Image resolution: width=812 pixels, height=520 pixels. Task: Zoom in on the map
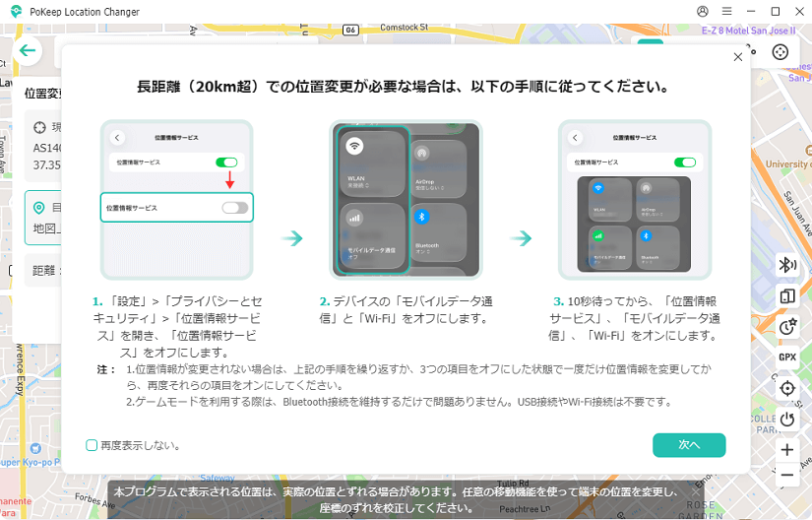click(x=787, y=450)
